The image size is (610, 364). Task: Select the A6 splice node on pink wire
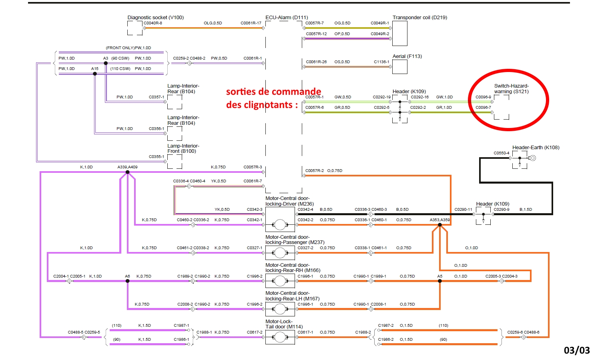[x=128, y=281]
